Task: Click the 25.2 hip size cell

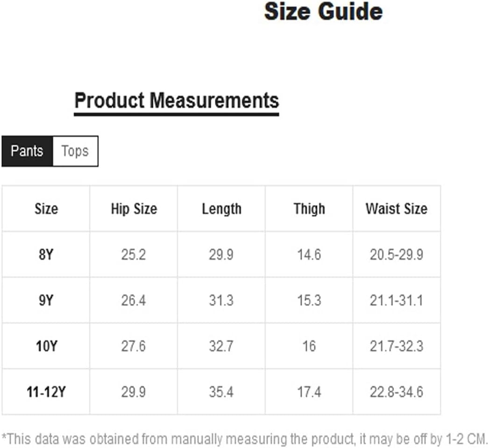Action: pos(134,254)
